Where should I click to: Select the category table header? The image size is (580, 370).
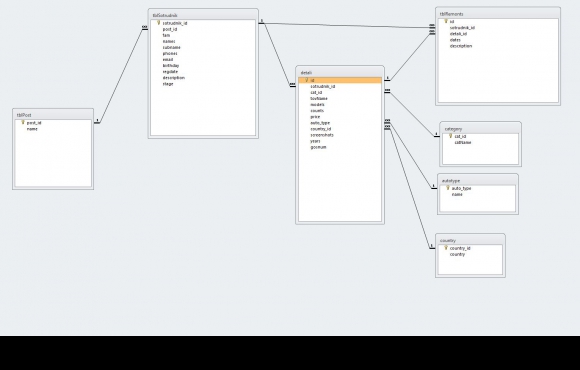(480, 128)
